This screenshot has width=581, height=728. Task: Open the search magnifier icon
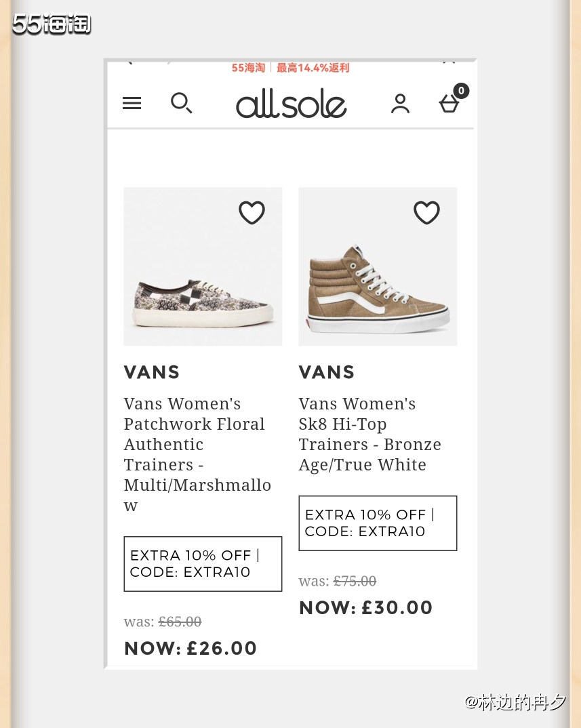click(181, 103)
